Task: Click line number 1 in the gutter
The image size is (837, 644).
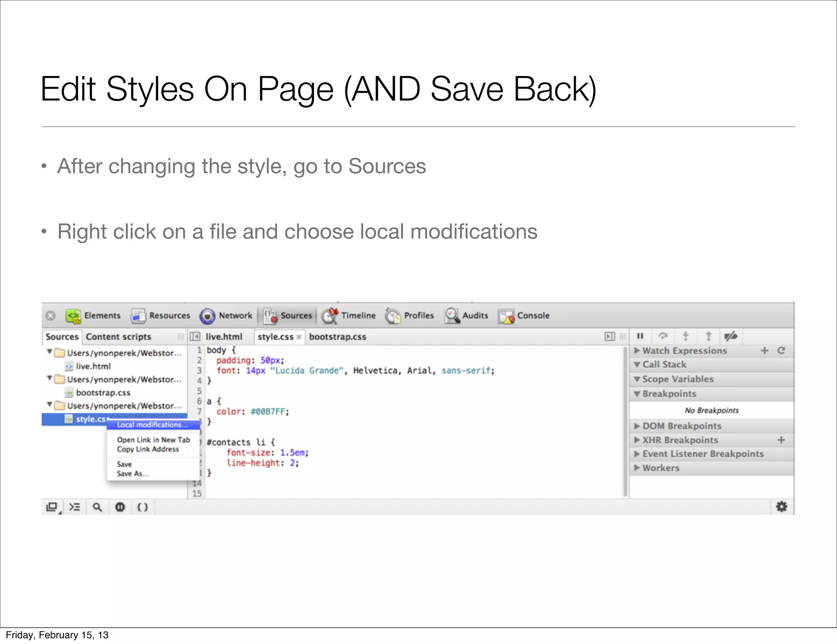Action: 199,350
